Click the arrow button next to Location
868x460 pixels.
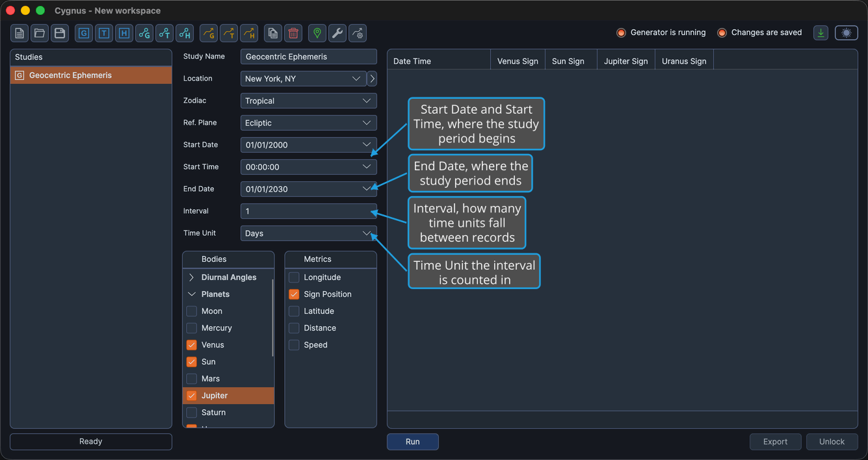(x=372, y=79)
